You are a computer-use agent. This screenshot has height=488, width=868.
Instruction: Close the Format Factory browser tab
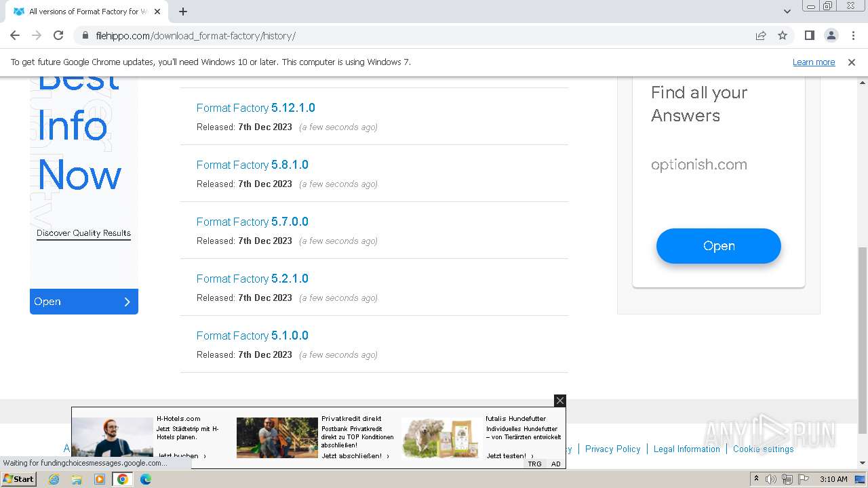coord(158,12)
